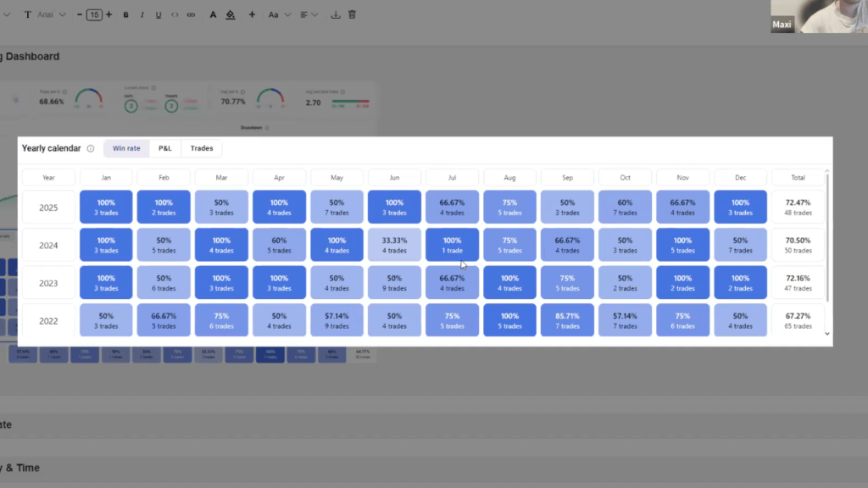Click the fill color bucket icon

pyautogui.click(x=231, y=14)
